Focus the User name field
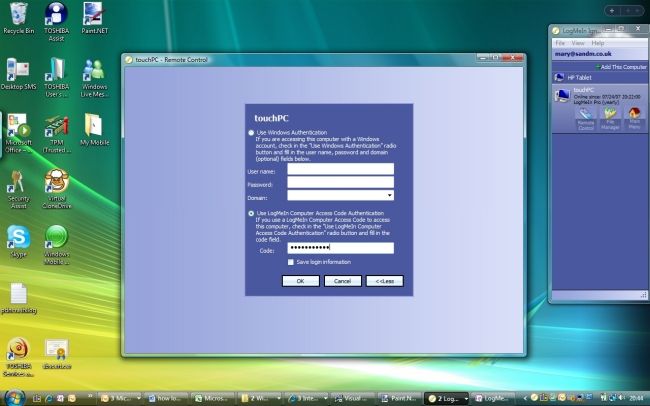The image size is (650, 406). click(341, 169)
